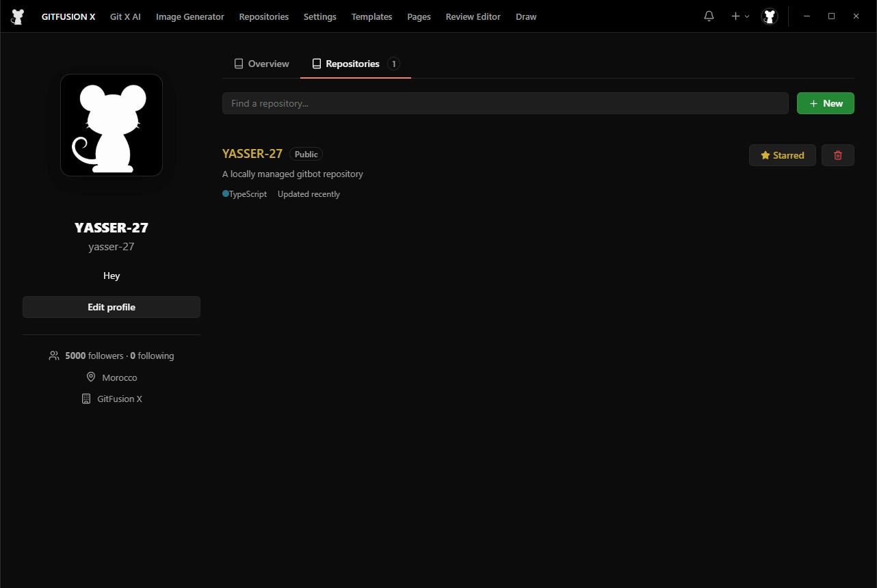Image resolution: width=877 pixels, height=588 pixels.
Task: Click the GitFusion mouse logo icon
Action: pos(18,16)
